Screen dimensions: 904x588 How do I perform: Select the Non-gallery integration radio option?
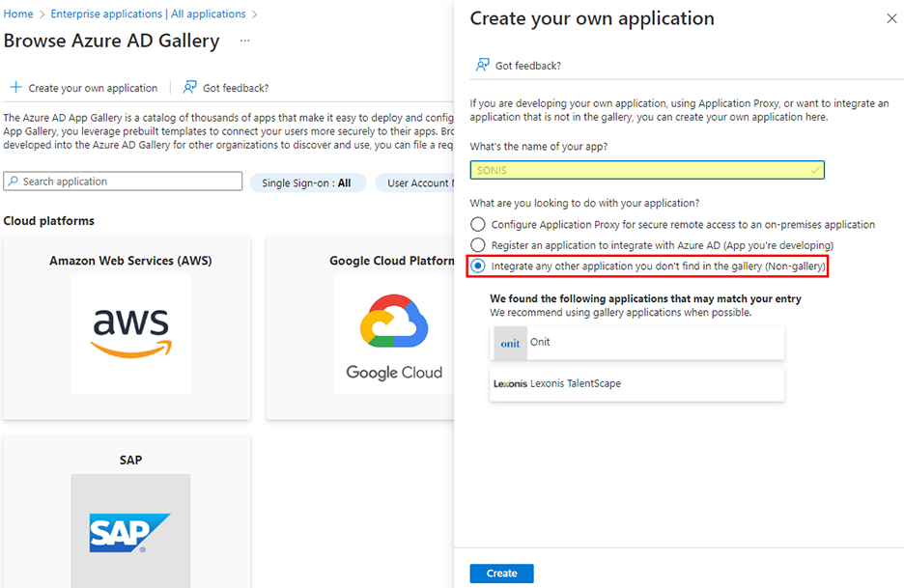478,266
